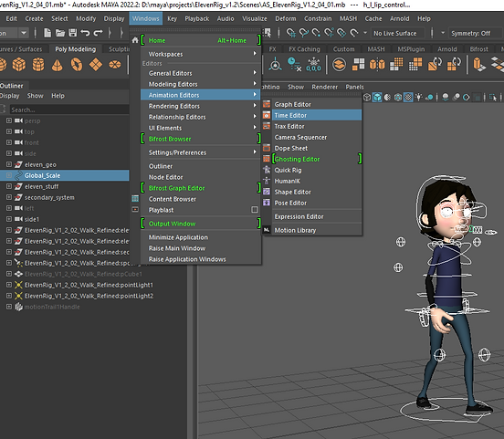This screenshot has width=504, height=439.
Task: Click the mirror geometry shelf icon
Action: click(377, 64)
